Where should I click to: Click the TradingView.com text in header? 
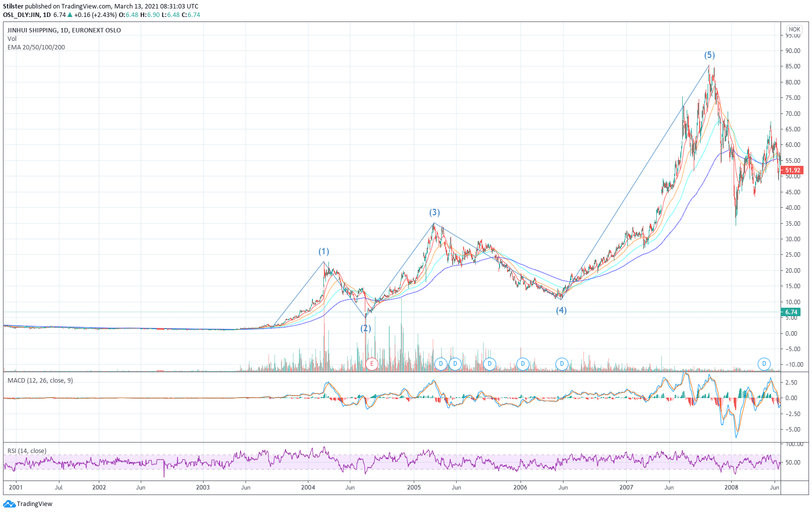coord(86,6)
